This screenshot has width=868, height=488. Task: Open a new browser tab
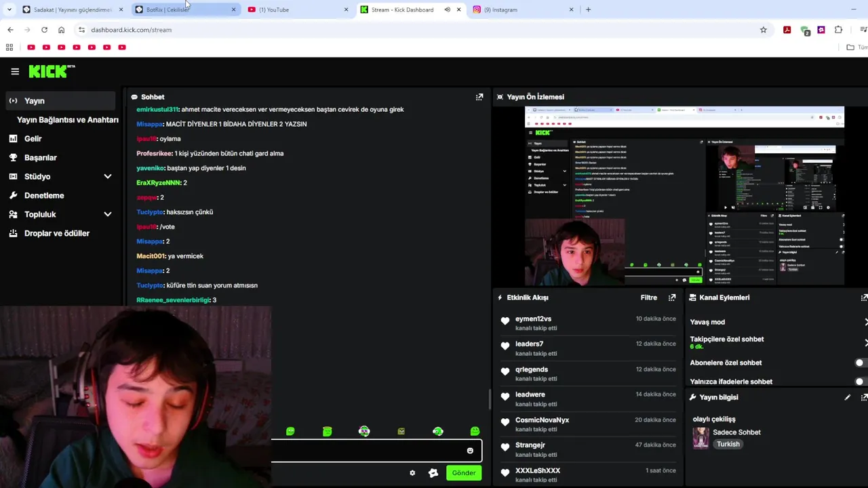pyautogui.click(x=588, y=9)
